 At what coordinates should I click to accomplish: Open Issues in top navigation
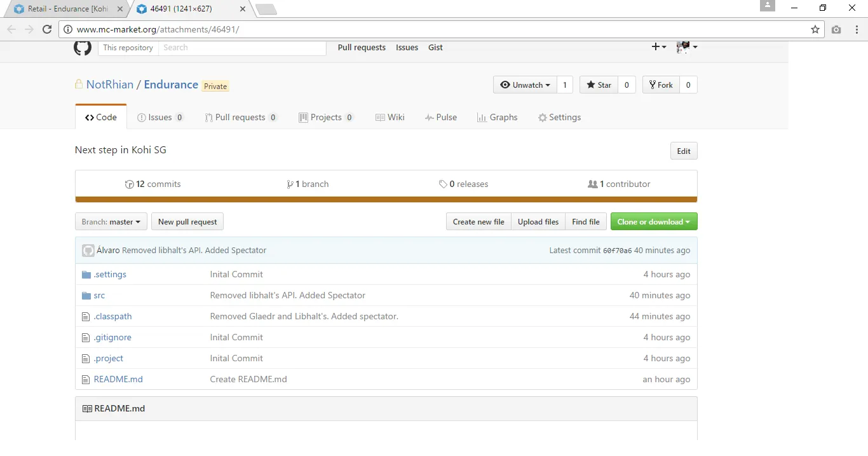[x=407, y=48]
